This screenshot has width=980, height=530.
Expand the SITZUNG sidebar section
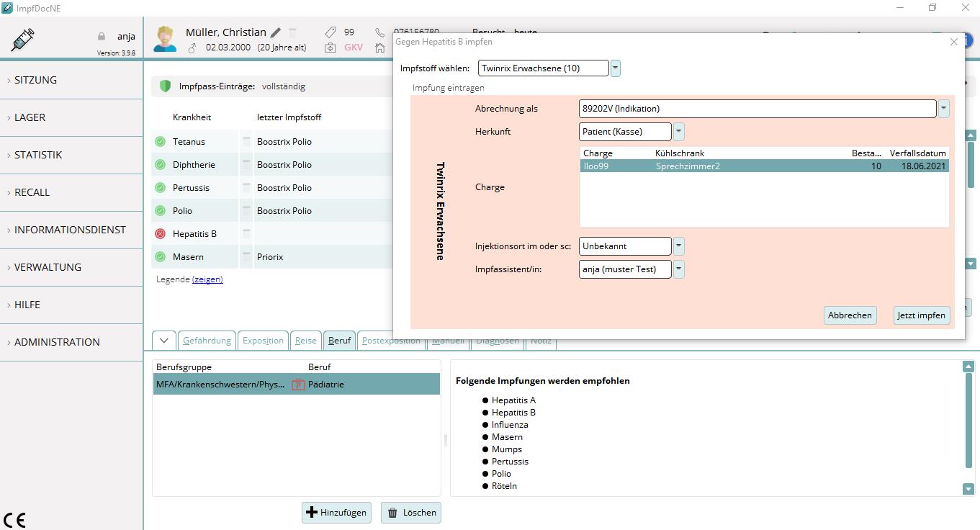pyautogui.click(x=71, y=80)
